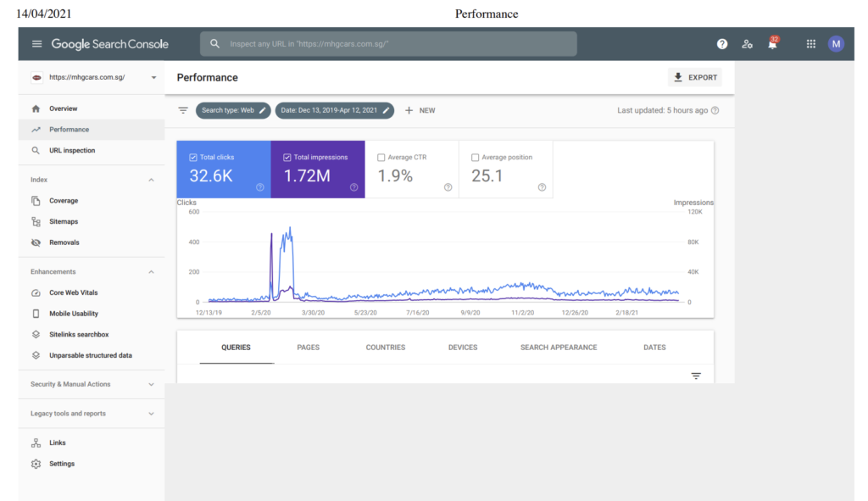The image size is (868, 501).
Task: Click the Average CTR help icon
Action: (x=448, y=187)
